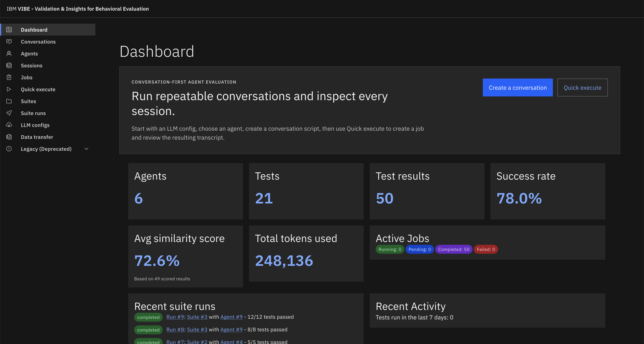
Task: Click the completed badge for Run #9
Action: [148, 317]
